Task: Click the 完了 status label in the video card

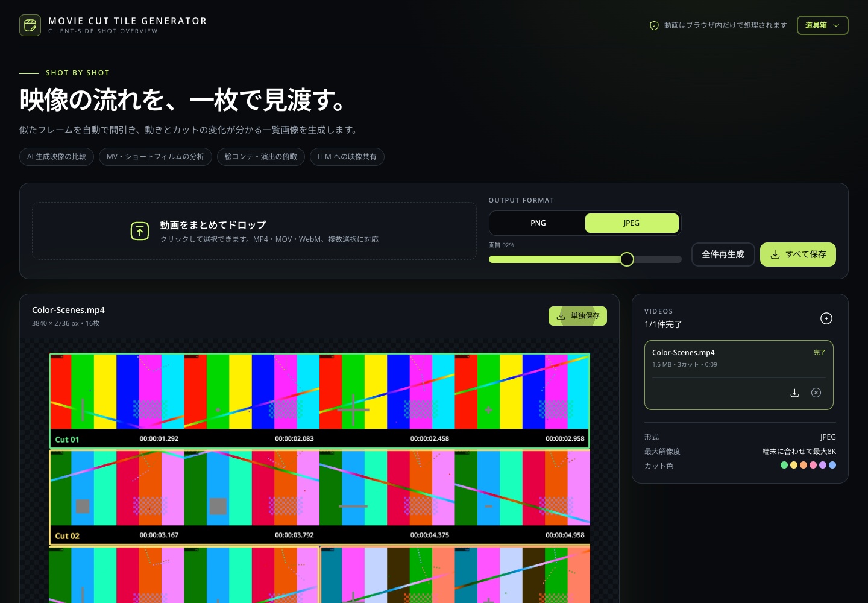Action: [819, 352]
